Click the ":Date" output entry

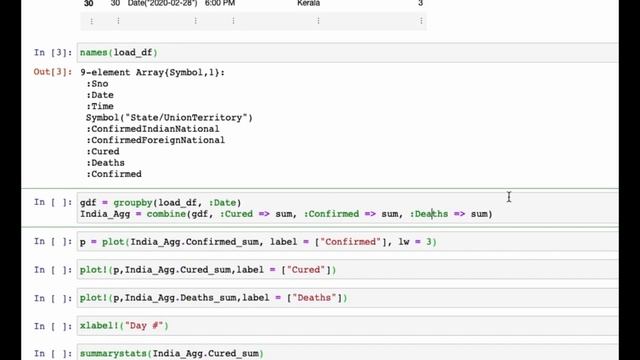[x=100, y=95]
